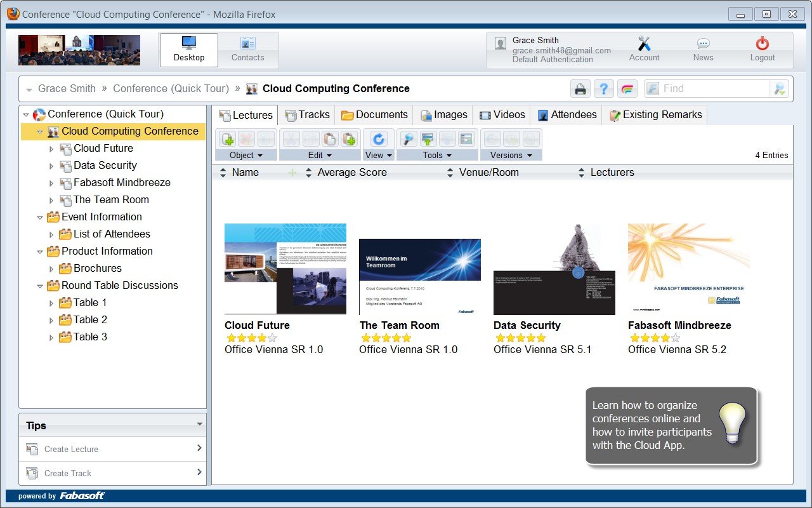This screenshot has width=812, height=508.
Task: Open help via the question mark icon
Action: (603, 89)
